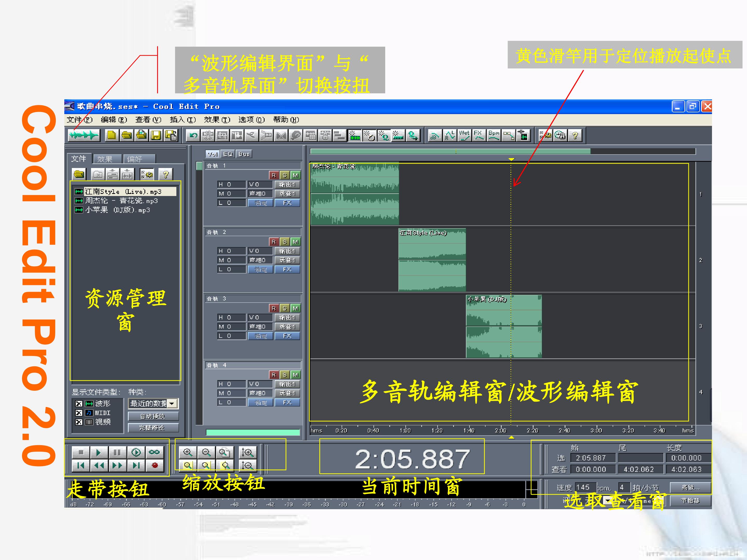Click the 自动播放 button
This screenshot has height=560, width=747.
pos(153,416)
